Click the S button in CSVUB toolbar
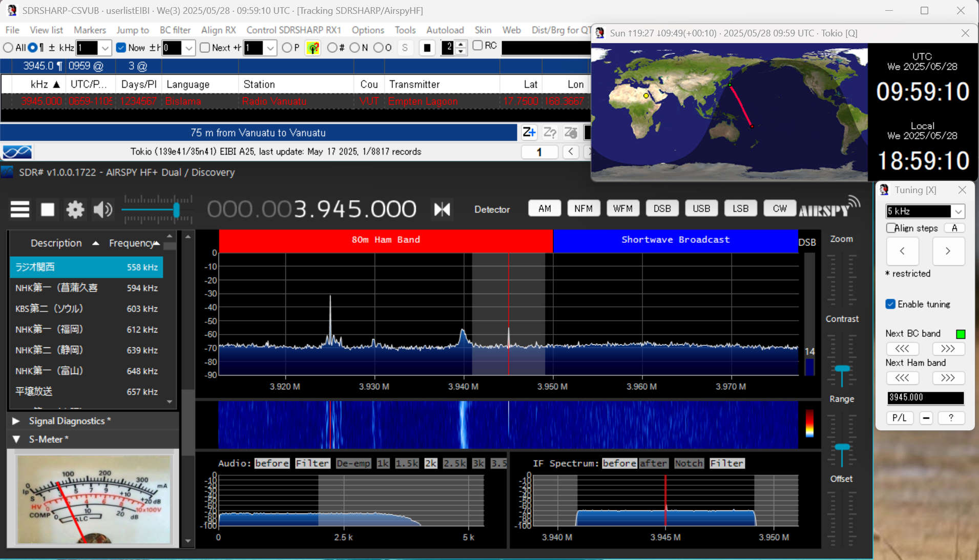Viewport: 979px width, 560px height. (405, 48)
